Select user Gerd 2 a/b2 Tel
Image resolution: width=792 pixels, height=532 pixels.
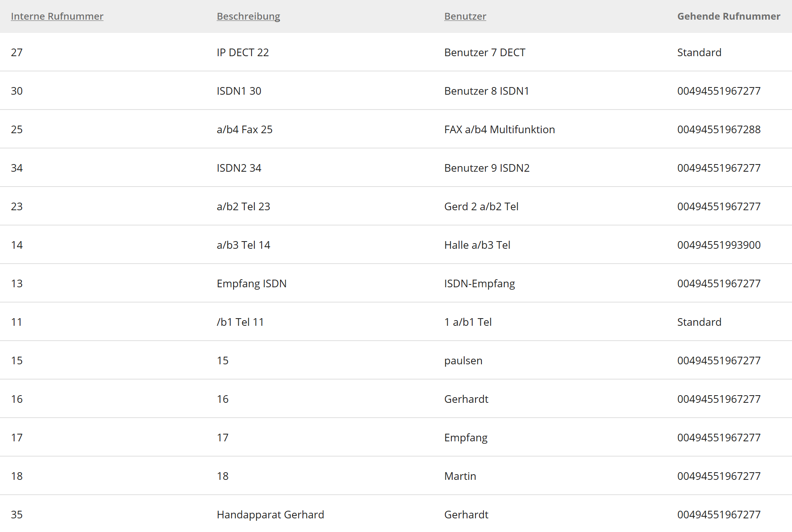[481, 207]
